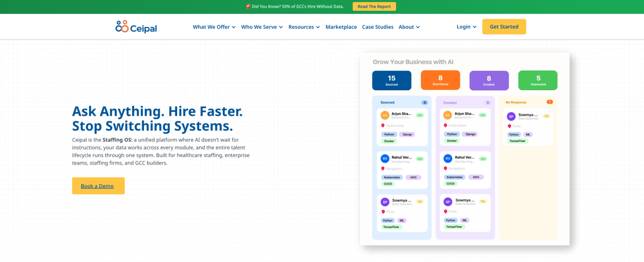Select the blue 15 Sourced stat tile
Screen dimensions: 644x262
point(391,80)
